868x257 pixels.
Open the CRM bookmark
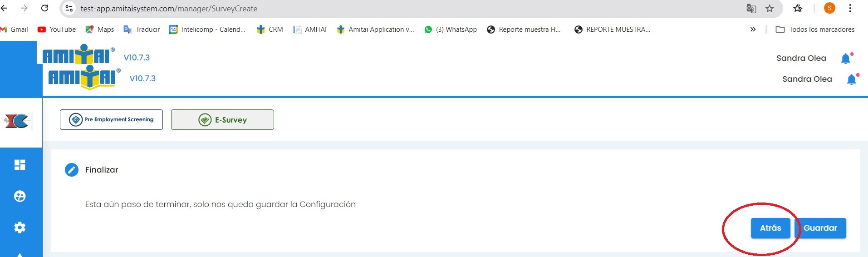click(x=270, y=30)
